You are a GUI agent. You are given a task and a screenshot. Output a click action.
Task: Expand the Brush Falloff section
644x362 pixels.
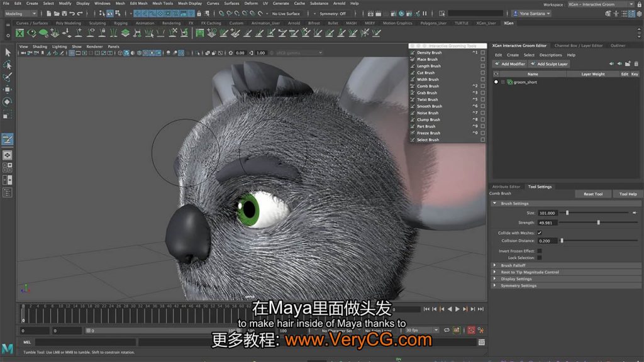click(513, 265)
